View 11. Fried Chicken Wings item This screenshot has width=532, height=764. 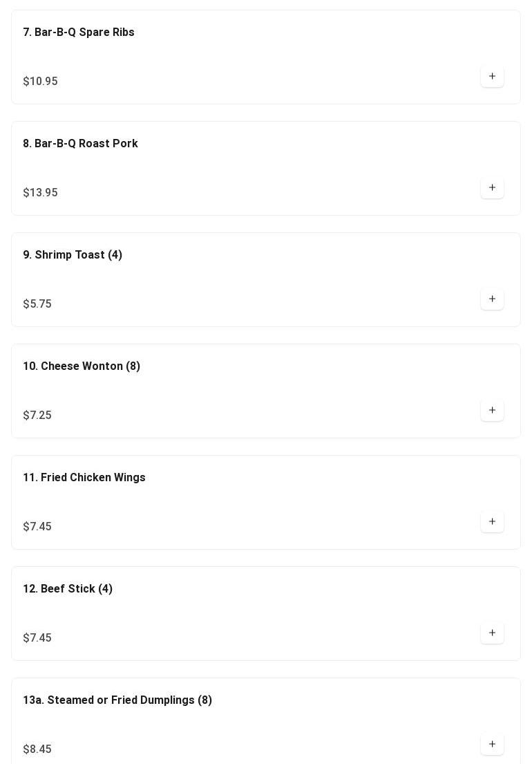[84, 478]
